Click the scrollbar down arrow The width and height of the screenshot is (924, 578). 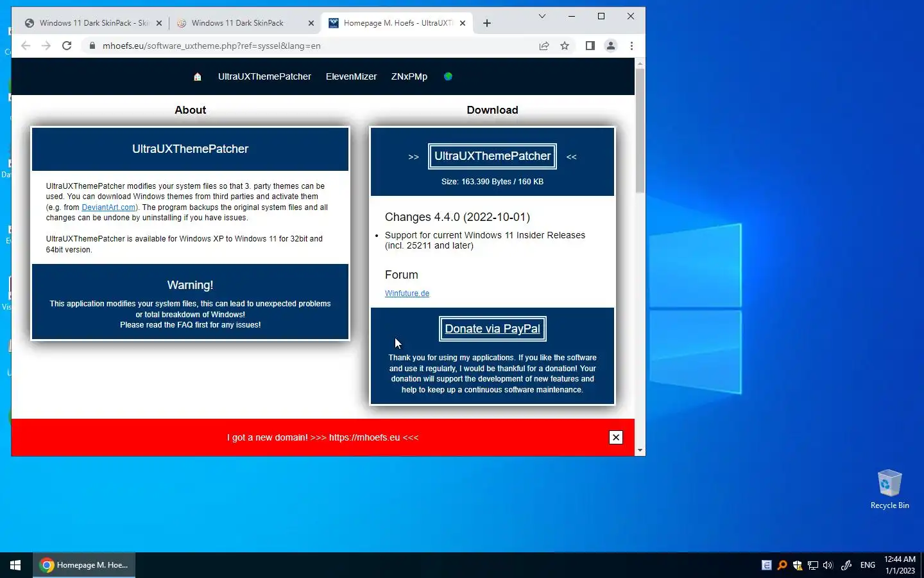point(640,451)
